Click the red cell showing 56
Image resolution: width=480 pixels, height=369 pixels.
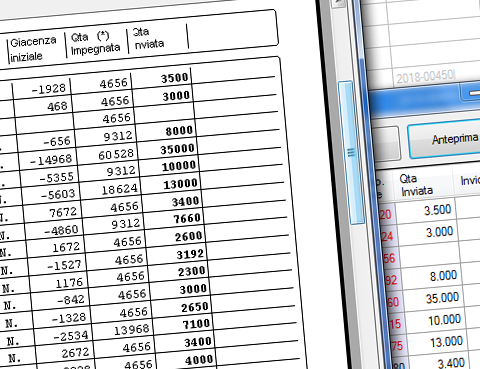click(389, 258)
